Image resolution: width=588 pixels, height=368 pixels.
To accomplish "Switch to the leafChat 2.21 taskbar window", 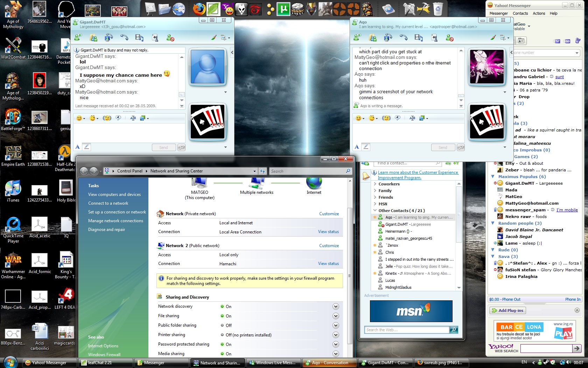I will (x=106, y=363).
